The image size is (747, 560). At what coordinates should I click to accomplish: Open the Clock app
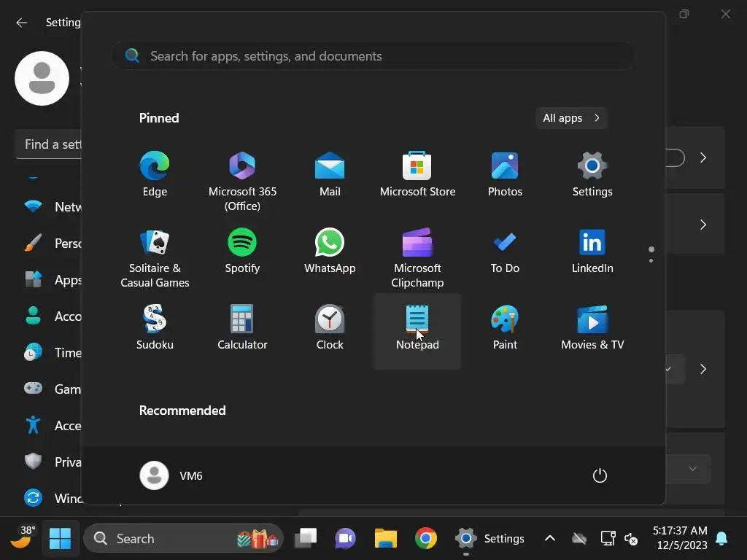tap(330, 327)
